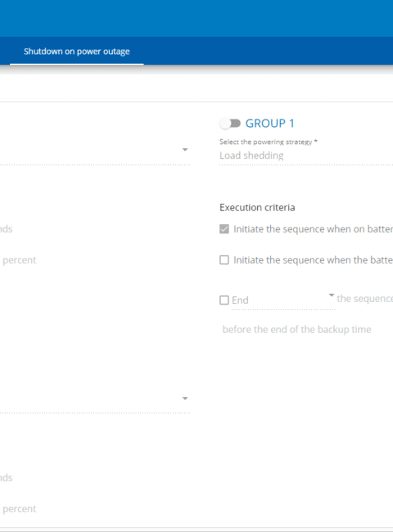Click the first percent label in the left column
This screenshot has width=393, height=532.
tap(20, 260)
